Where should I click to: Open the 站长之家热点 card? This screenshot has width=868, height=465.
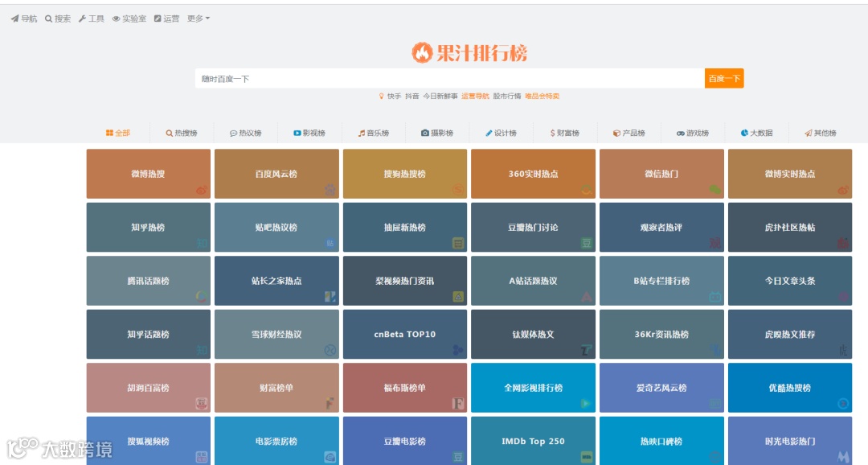tap(276, 281)
